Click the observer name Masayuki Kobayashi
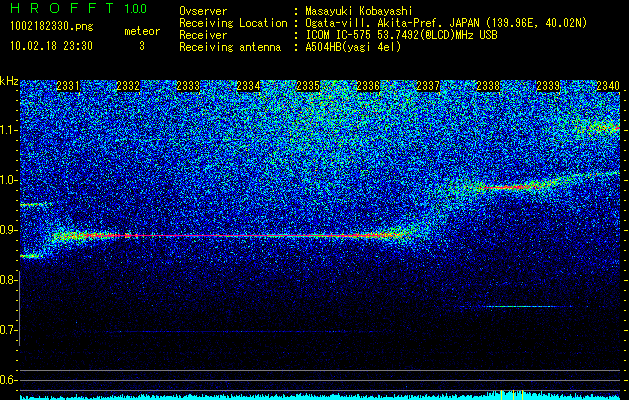Viewport: 629px width, 400px height. coord(359,11)
